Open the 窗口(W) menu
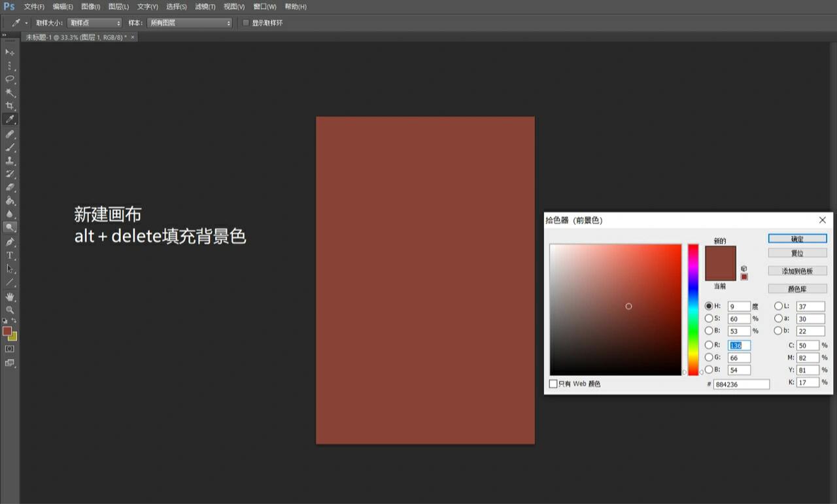The image size is (837, 504). [265, 7]
